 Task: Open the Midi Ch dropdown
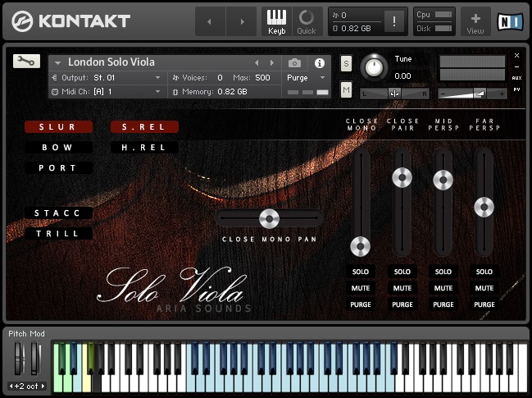[108, 92]
